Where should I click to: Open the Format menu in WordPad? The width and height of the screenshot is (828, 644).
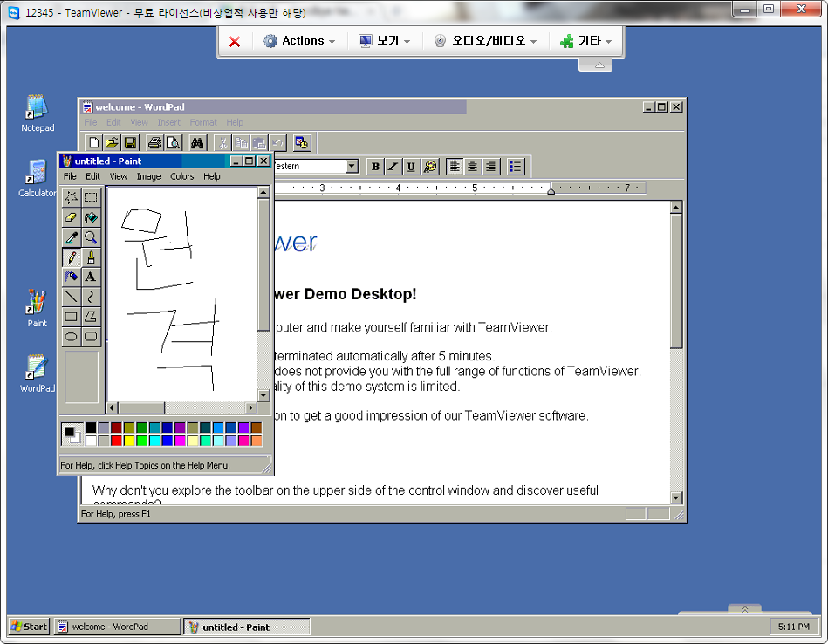coord(203,122)
